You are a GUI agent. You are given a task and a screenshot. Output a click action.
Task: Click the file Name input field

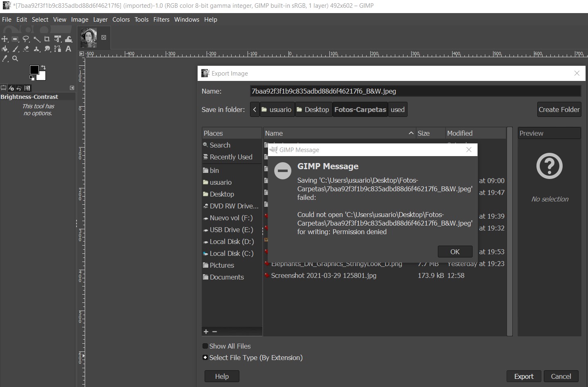[415, 91]
